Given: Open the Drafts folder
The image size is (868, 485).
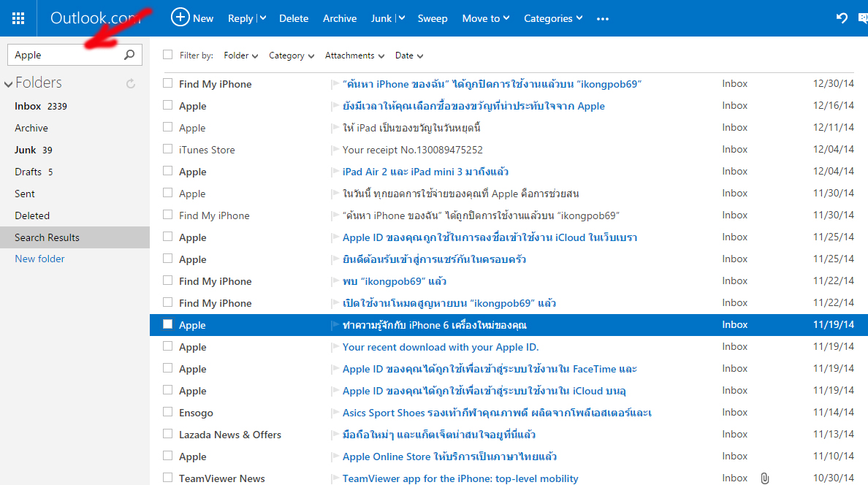Looking at the screenshot, I should 28,172.
